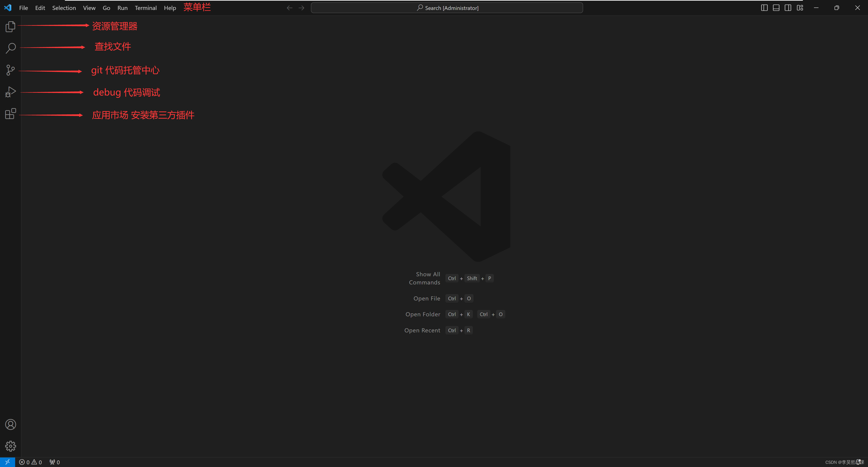Open the View menu
Screen dimensions: 868x467
click(x=89, y=8)
